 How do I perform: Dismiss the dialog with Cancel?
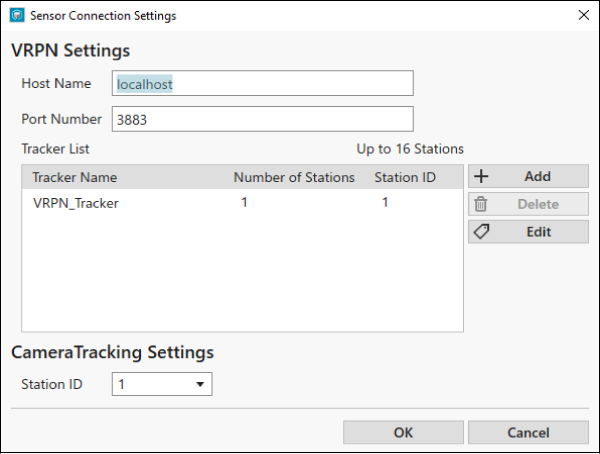[x=528, y=433]
